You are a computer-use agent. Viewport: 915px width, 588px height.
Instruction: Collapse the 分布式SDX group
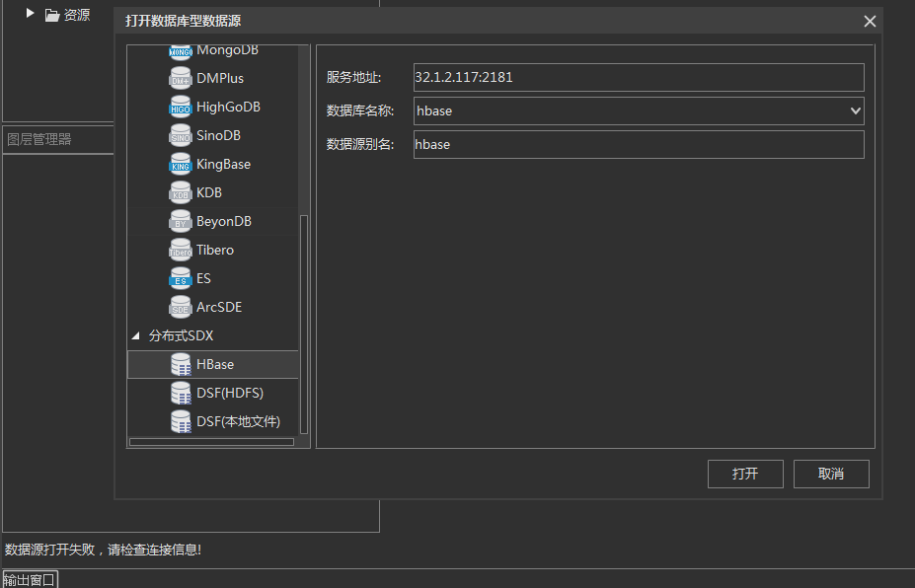click(x=136, y=336)
